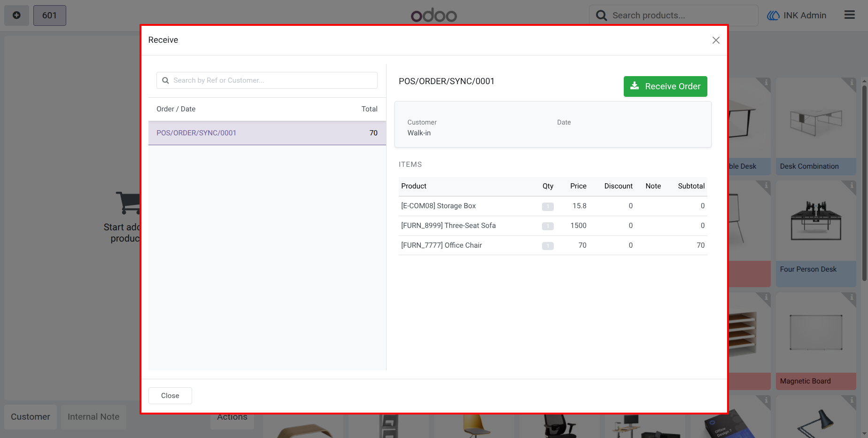Click the Subtotal column header

coord(691,186)
